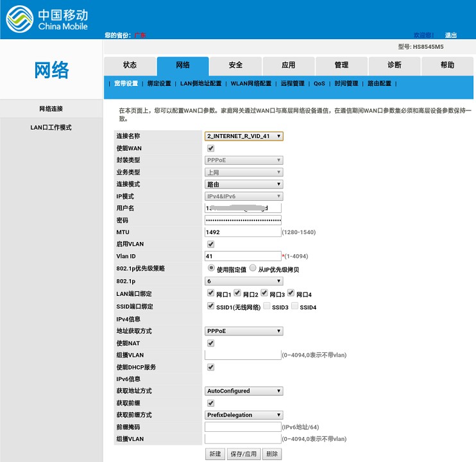Expand the 封装类型 PPPoE dropdown
Screen dimensions: 476x462
coord(244,160)
